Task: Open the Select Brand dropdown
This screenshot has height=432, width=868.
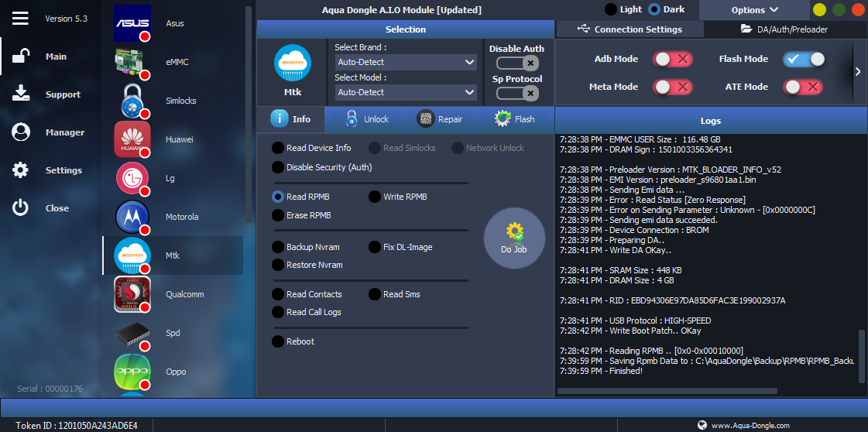Action: [406, 62]
